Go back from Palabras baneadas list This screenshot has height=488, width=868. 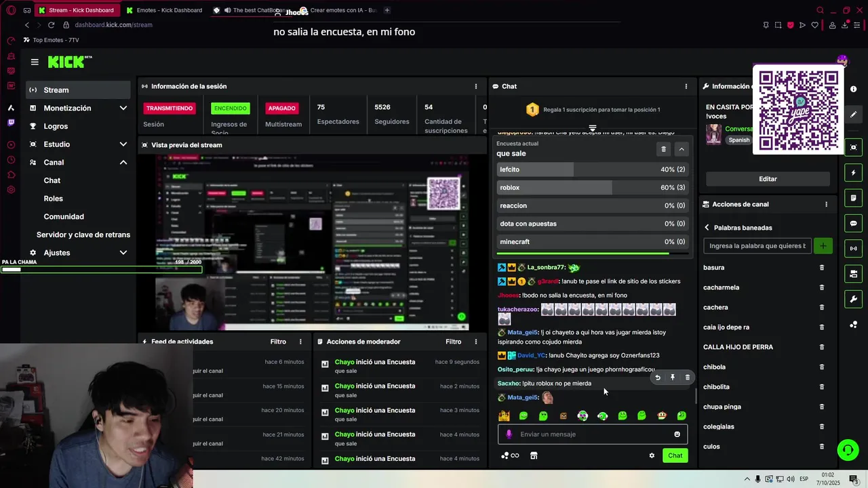[707, 228]
